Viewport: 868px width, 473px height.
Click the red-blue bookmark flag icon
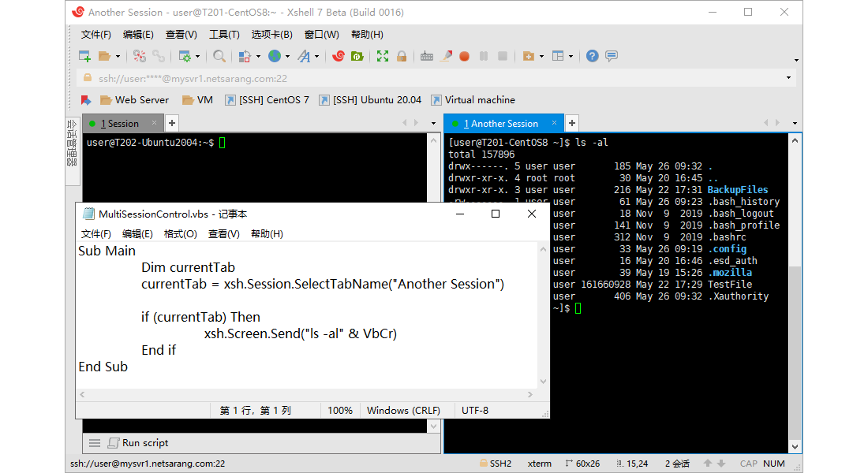pyautogui.click(x=86, y=100)
